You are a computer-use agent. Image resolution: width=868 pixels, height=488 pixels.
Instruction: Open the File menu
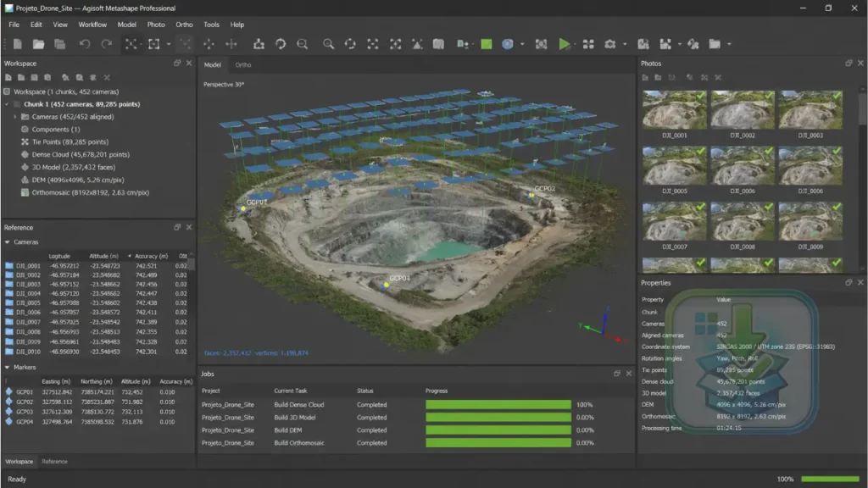coord(14,25)
